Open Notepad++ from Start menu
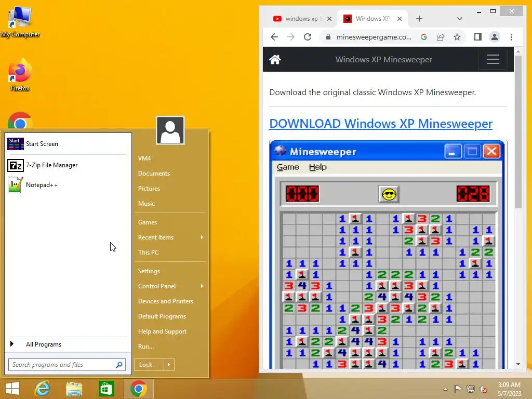The height and width of the screenshot is (399, 532). [68, 185]
